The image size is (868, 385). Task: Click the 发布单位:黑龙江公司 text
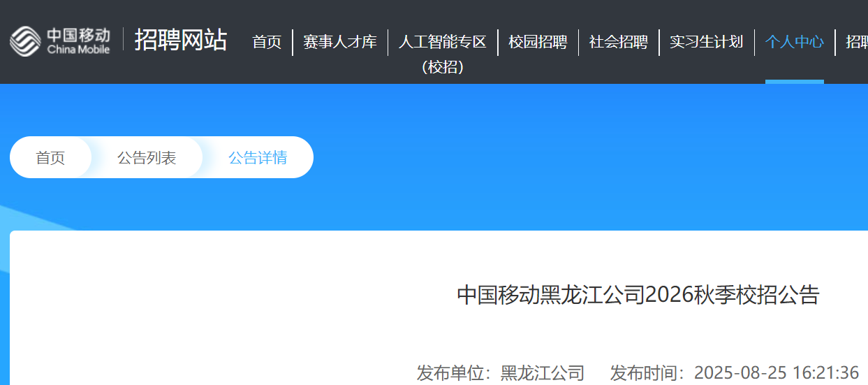[x=501, y=373]
